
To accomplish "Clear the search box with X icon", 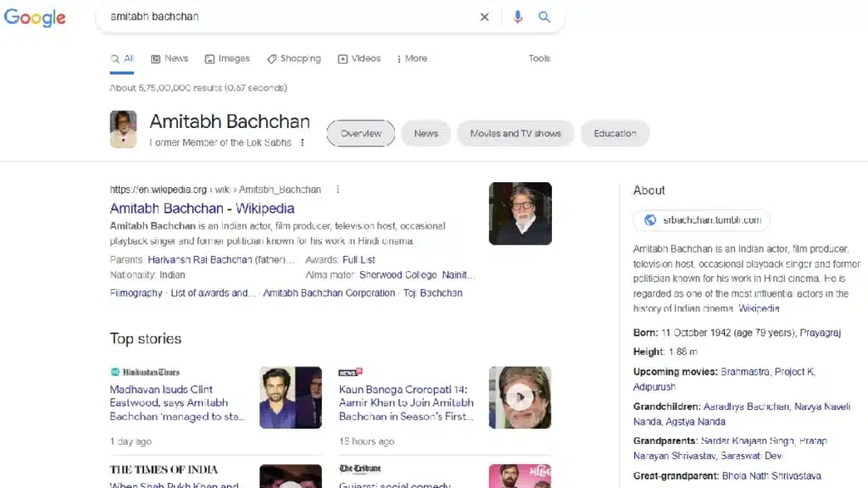I will click(x=484, y=17).
